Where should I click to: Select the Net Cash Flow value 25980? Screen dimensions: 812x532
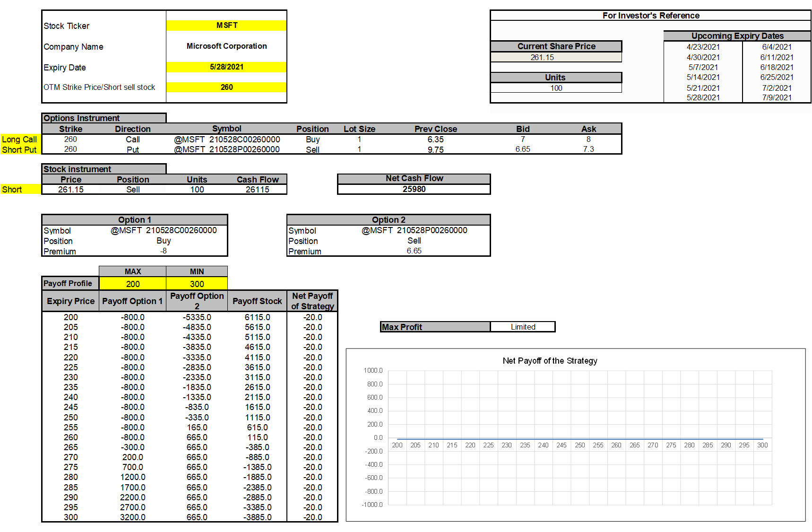[x=414, y=189]
